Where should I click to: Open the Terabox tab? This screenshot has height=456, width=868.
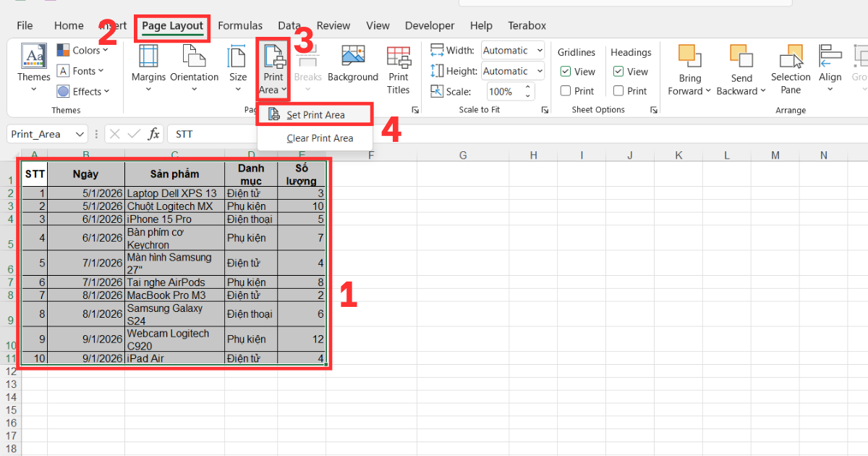(x=527, y=25)
